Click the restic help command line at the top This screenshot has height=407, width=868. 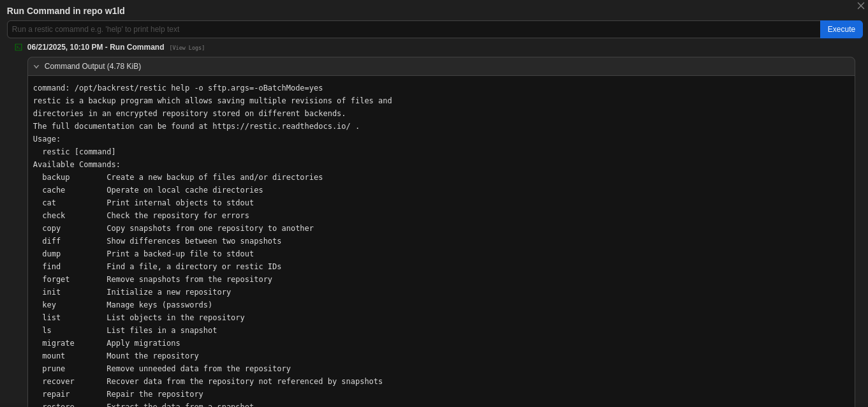(177, 88)
